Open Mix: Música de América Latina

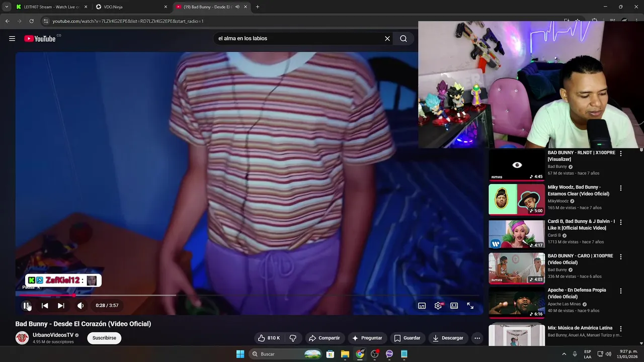[580, 328]
